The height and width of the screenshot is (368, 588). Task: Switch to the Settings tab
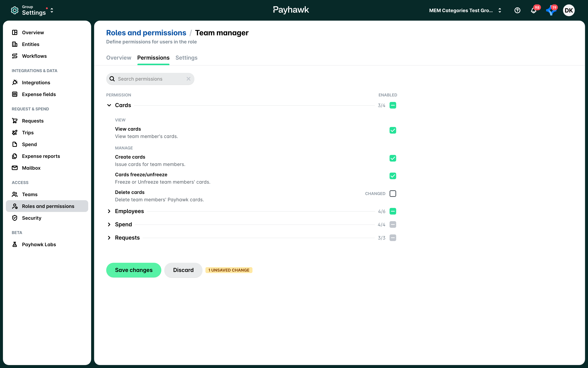tap(186, 58)
